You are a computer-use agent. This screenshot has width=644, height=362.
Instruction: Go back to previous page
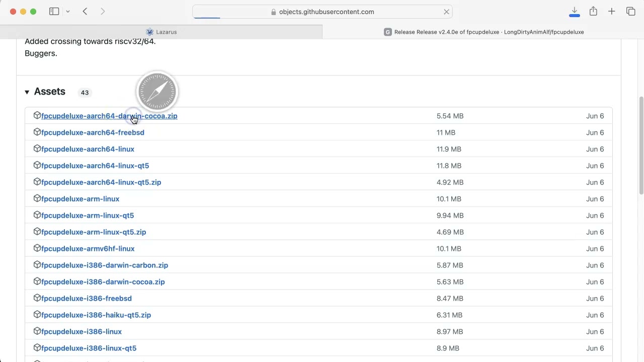pyautogui.click(x=85, y=12)
